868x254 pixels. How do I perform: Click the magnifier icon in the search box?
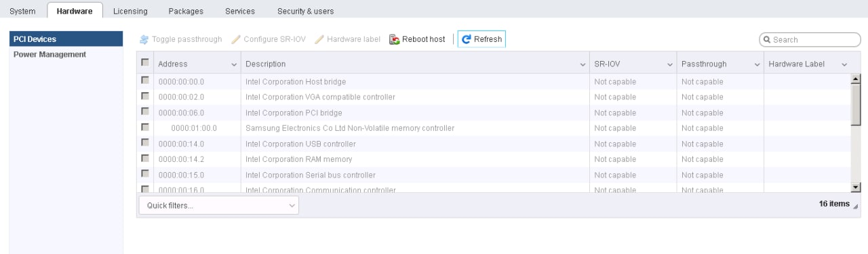click(x=767, y=40)
